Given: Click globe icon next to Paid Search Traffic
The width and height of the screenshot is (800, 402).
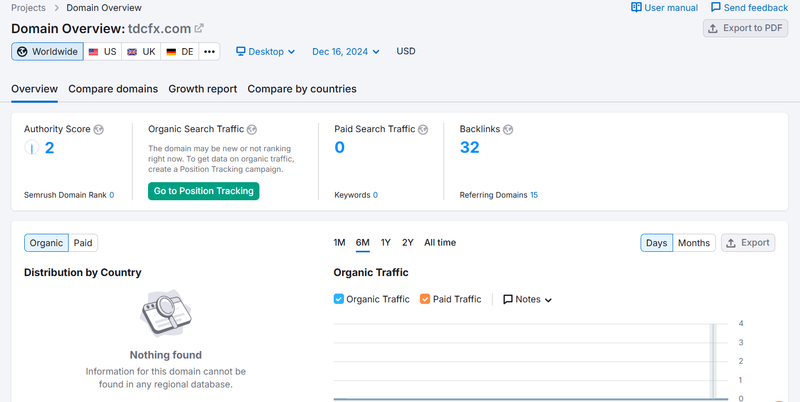Looking at the screenshot, I should pyautogui.click(x=423, y=130).
